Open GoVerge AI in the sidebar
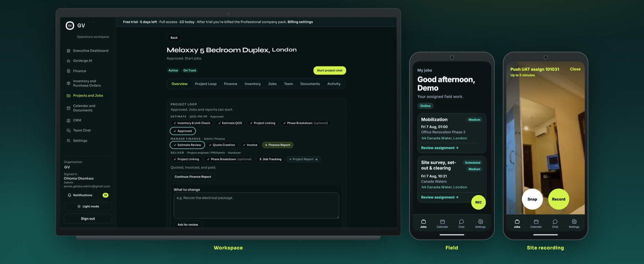This screenshot has height=264, width=644. (80, 61)
